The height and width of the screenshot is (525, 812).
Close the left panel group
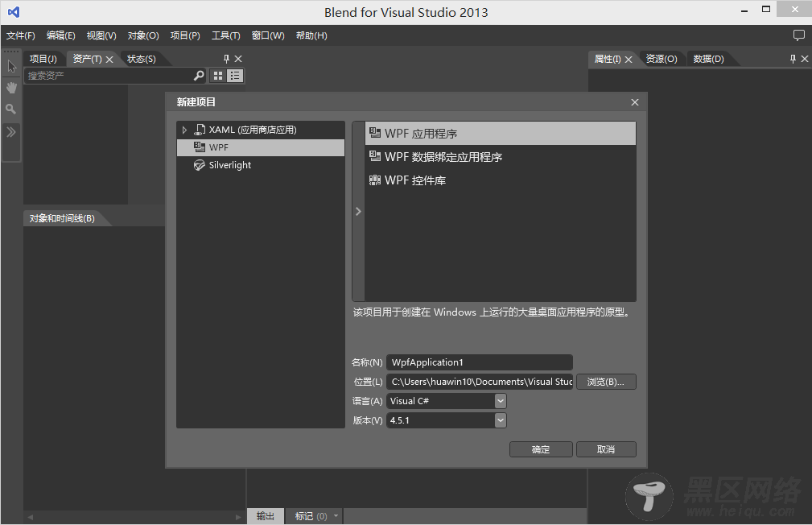[x=238, y=59]
